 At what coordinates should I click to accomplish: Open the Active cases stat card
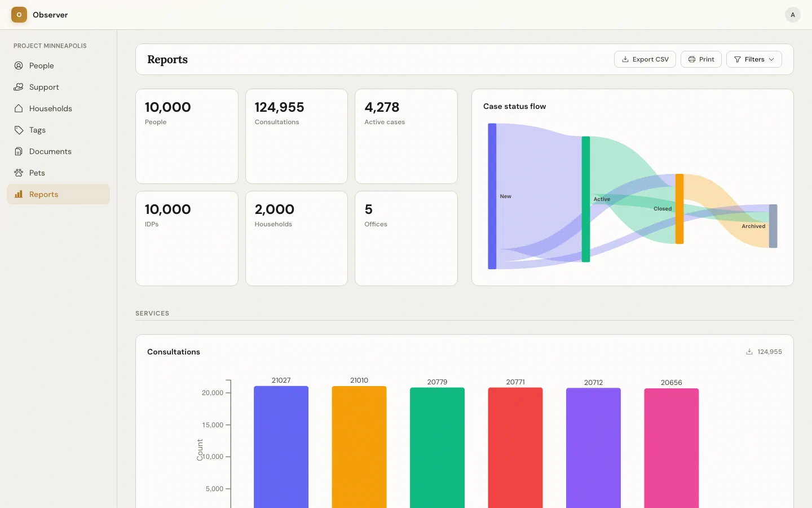pyautogui.click(x=406, y=136)
